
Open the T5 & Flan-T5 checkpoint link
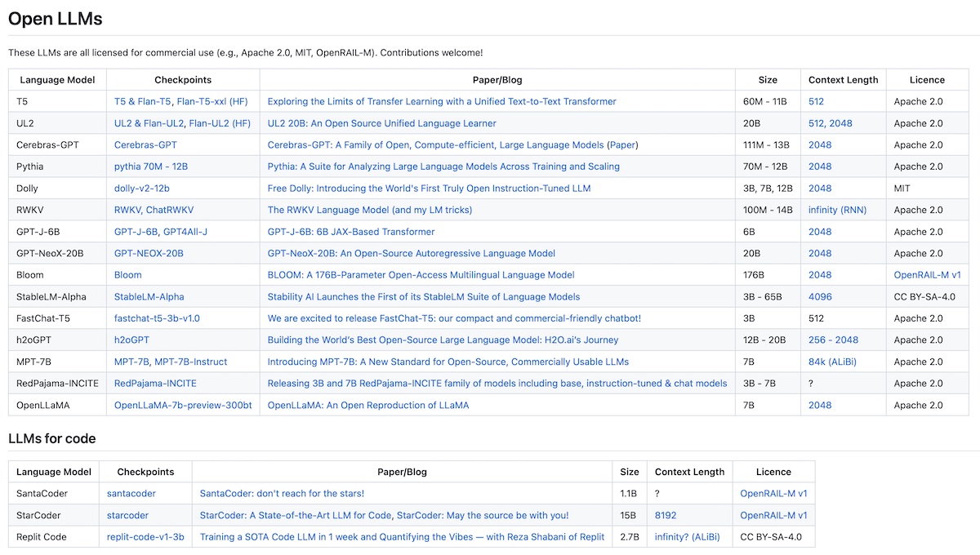pos(143,102)
